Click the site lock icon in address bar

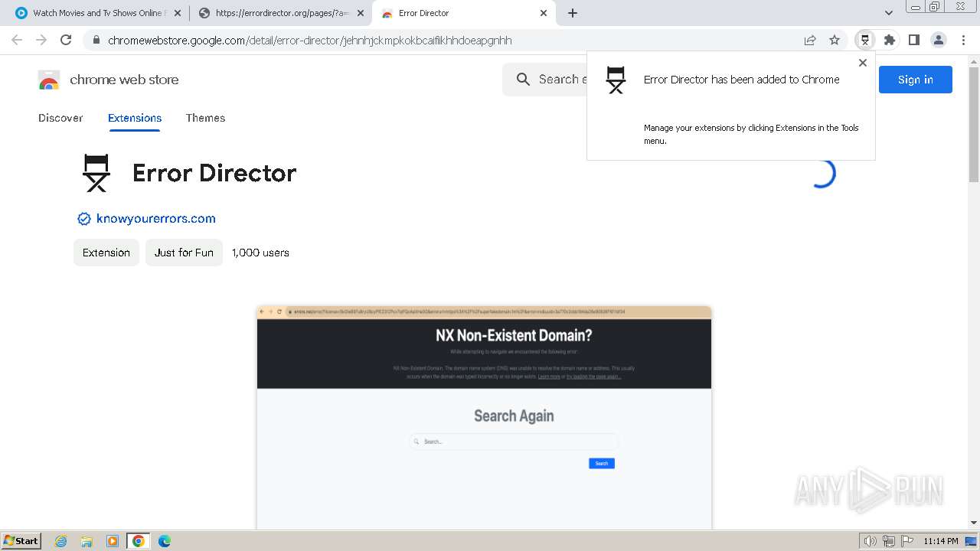pyautogui.click(x=96, y=40)
